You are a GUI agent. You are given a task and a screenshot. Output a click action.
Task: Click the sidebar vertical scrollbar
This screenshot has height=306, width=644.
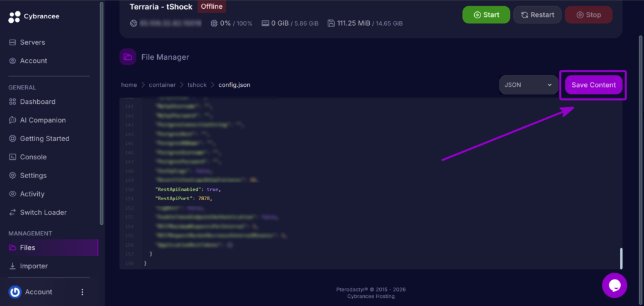click(x=101, y=113)
